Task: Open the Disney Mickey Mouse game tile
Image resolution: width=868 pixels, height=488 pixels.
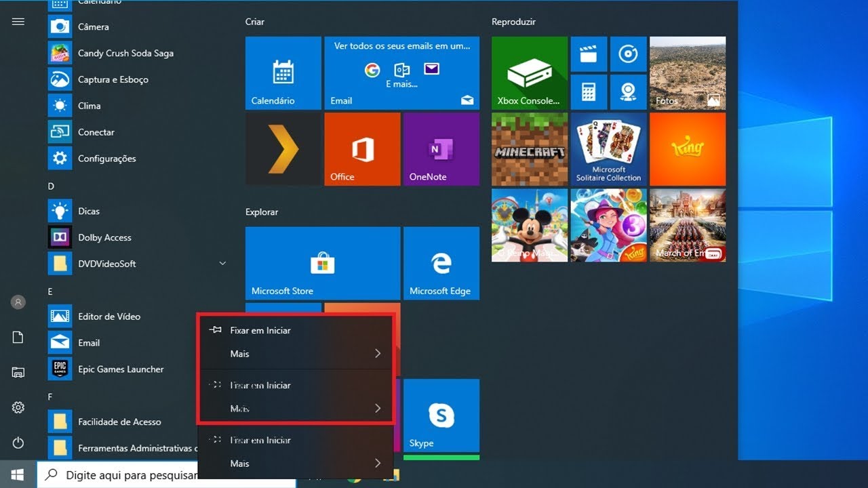Action: 530,225
